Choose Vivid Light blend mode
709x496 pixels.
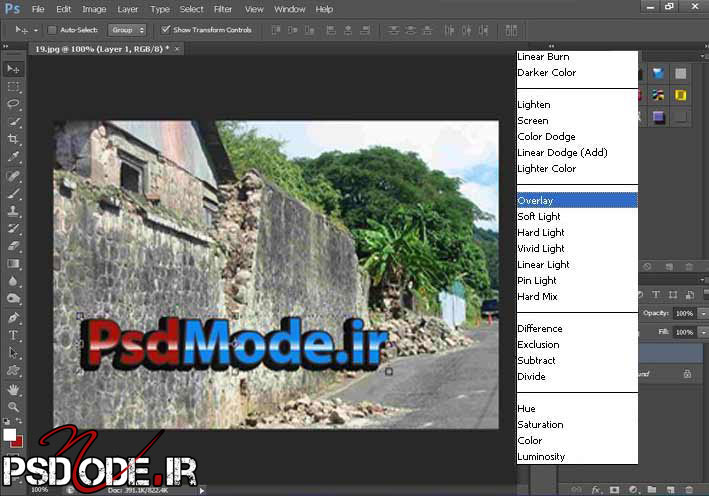coord(577,249)
